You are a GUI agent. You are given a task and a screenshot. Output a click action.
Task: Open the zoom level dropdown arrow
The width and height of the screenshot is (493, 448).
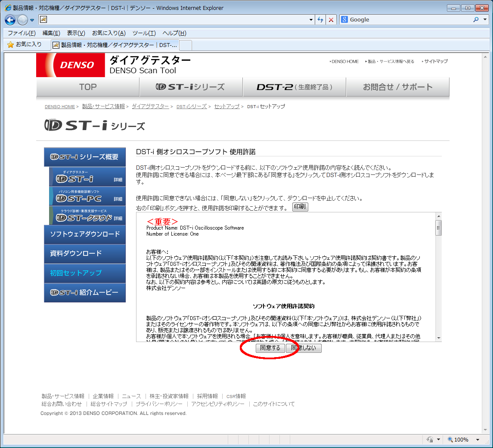pyautogui.click(x=478, y=439)
